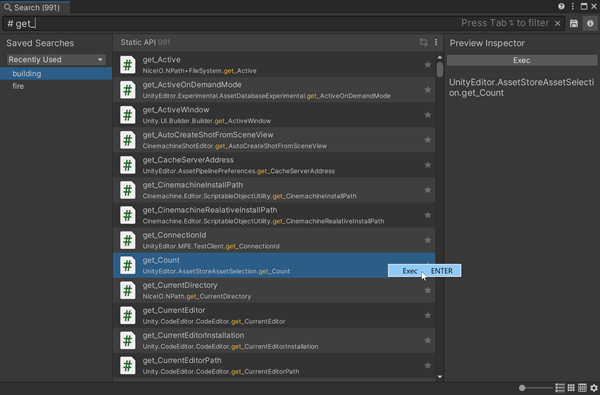The image size is (600, 395).
Task: Click into the search query field
Action: click(230, 24)
